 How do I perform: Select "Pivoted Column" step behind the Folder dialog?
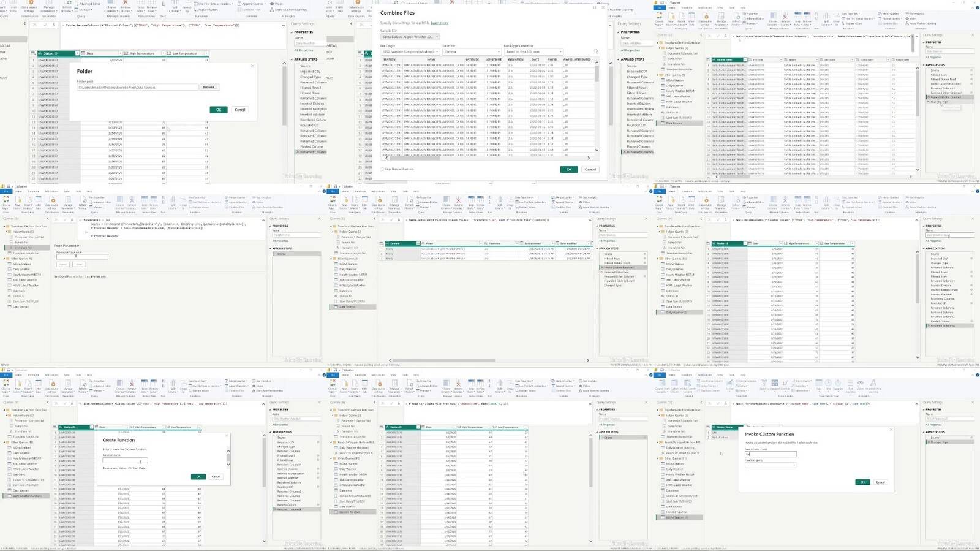click(312, 146)
